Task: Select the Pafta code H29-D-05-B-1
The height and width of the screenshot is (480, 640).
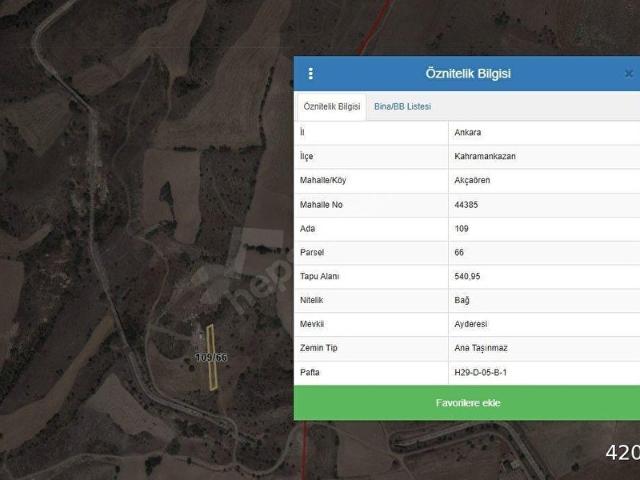Action: point(487,372)
